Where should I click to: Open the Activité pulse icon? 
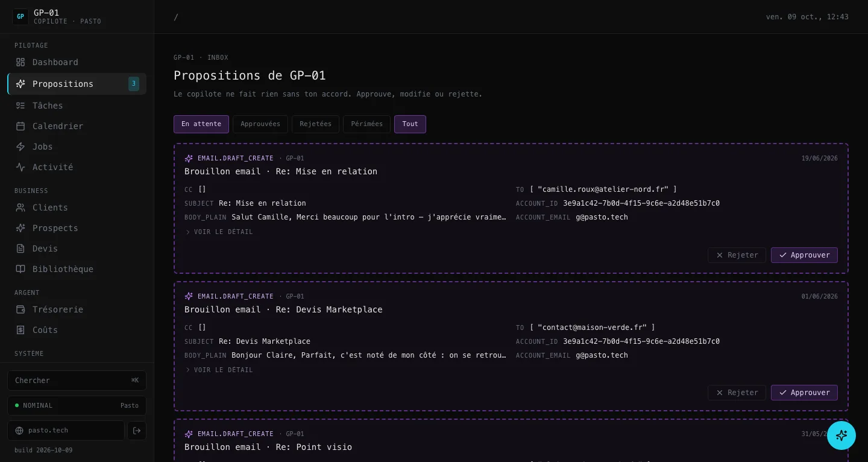(20, 167)
